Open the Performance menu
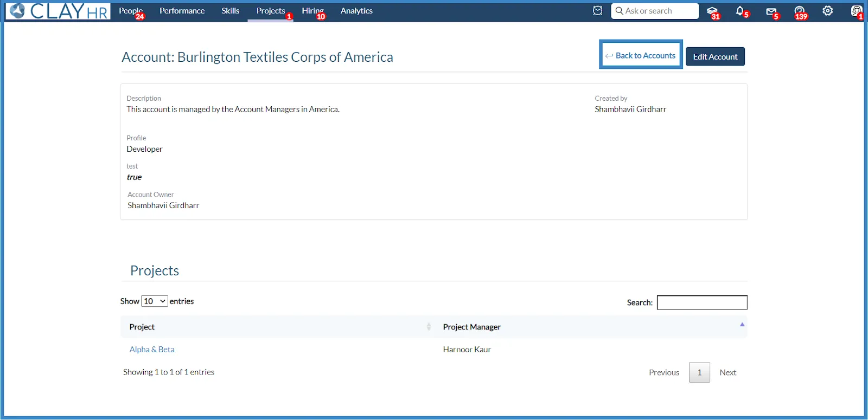The image size is (868, 420). point(182,11)
